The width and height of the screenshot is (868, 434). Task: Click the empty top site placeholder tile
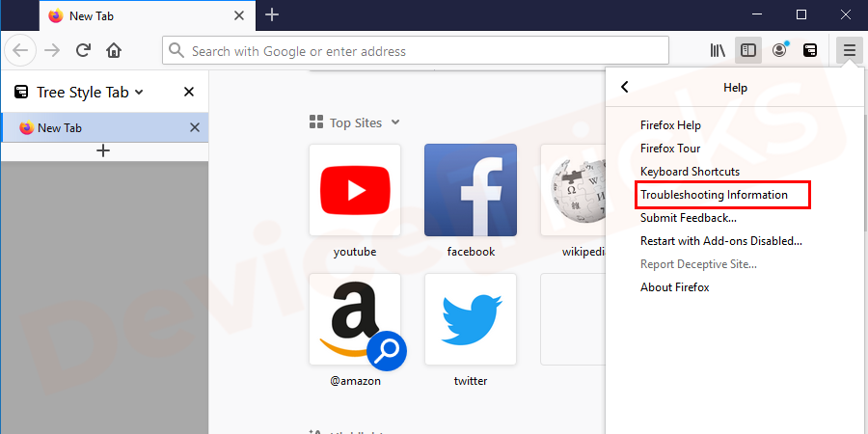(573, 319)
